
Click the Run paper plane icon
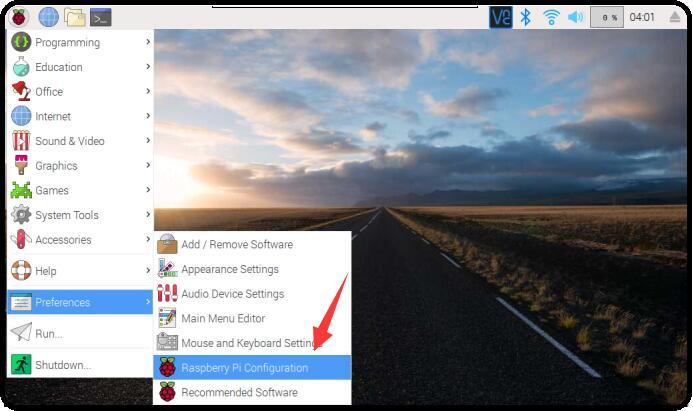point(21,332)
